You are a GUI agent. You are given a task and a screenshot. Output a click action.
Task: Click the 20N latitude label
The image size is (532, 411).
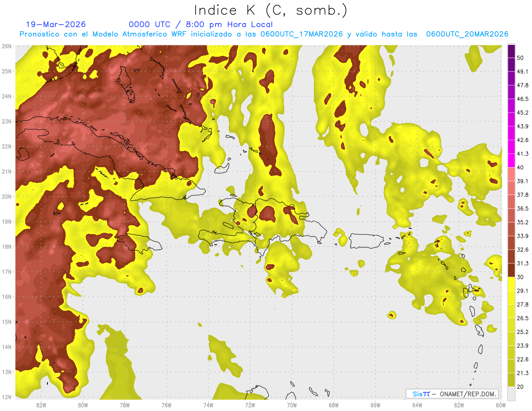click(7, 196)
